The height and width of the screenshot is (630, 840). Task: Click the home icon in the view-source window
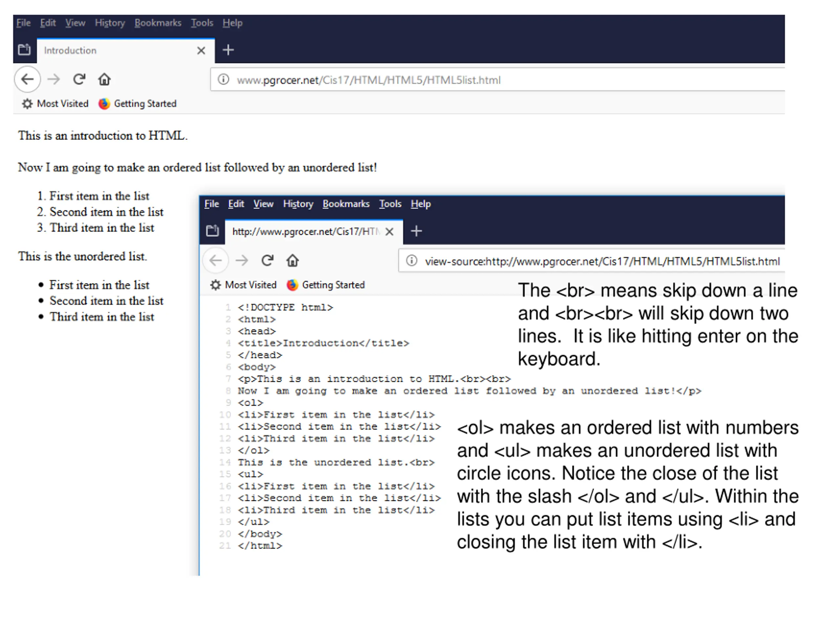[292, 261]
